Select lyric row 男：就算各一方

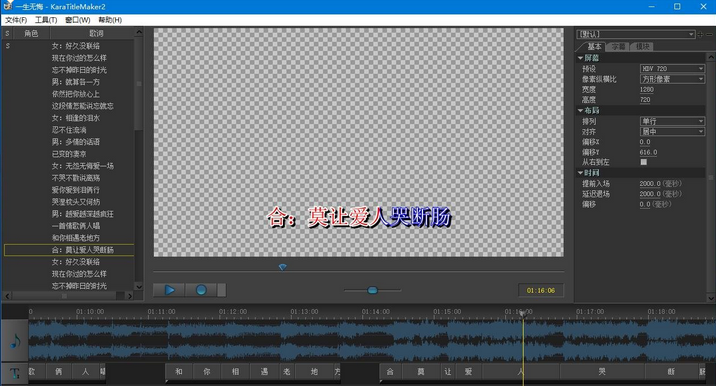tap(69, 82)
